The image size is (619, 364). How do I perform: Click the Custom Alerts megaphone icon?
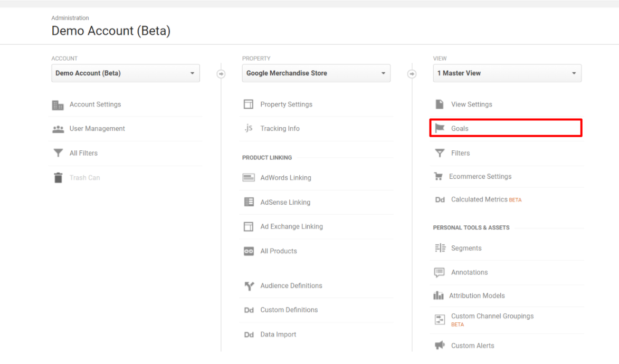(x=440, y=345)
